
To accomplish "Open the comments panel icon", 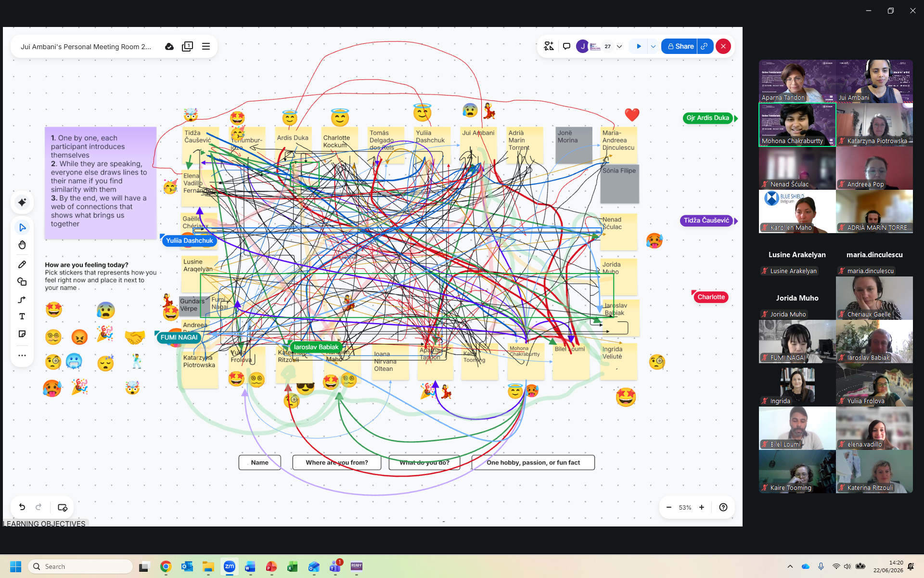I will tap(566, 46).
